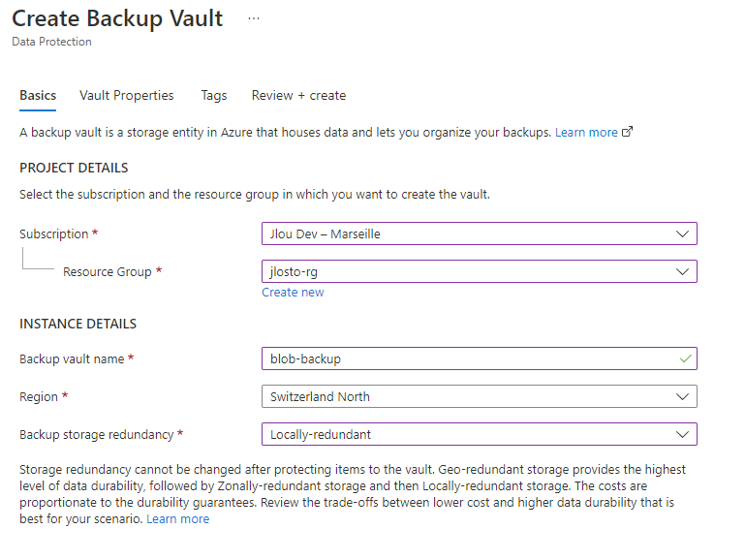Expand the Jlou Dev – Marseille subscription dropdown

(x=479, y=233)
